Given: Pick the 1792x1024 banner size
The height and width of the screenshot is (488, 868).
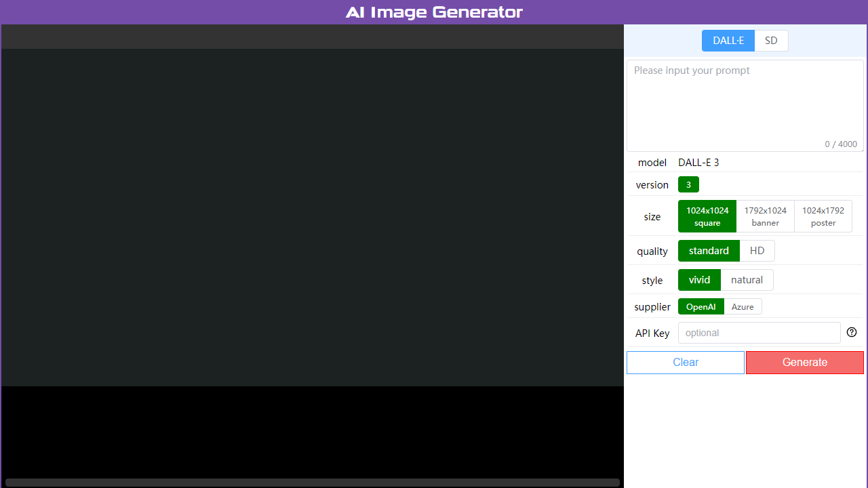Looking at the screenshot, I should pos(765,216).
